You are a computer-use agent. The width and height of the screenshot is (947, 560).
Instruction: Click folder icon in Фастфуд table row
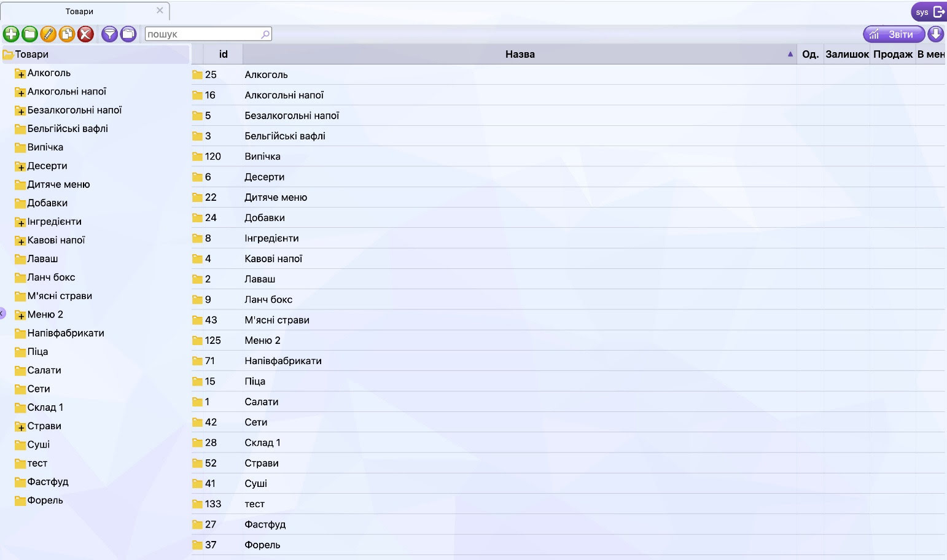197,525
